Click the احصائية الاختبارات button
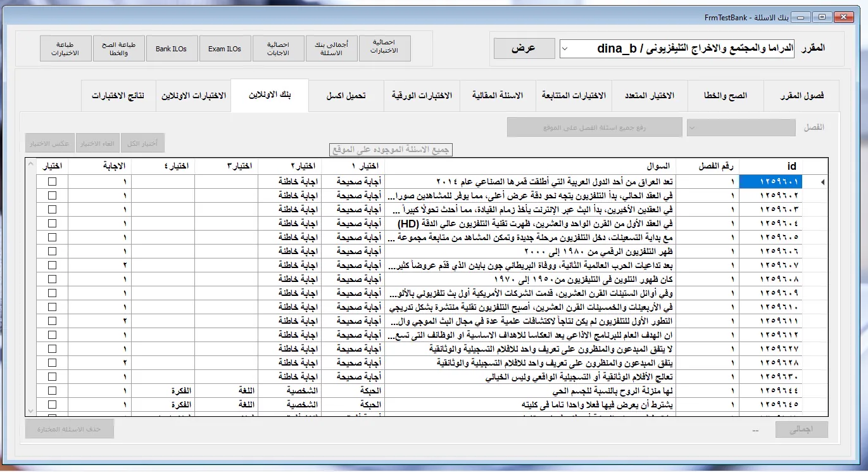The height and width of the screenshot is (472, 868). [385, 49]
